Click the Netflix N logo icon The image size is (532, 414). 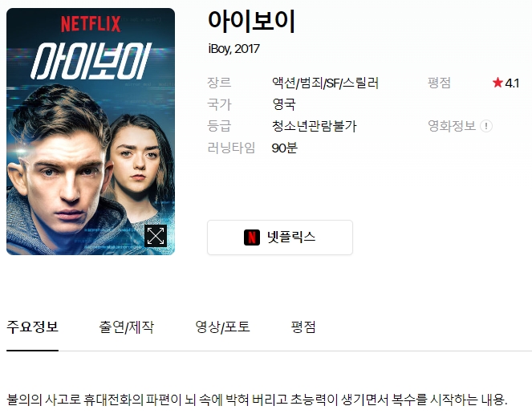coord(252,237)
